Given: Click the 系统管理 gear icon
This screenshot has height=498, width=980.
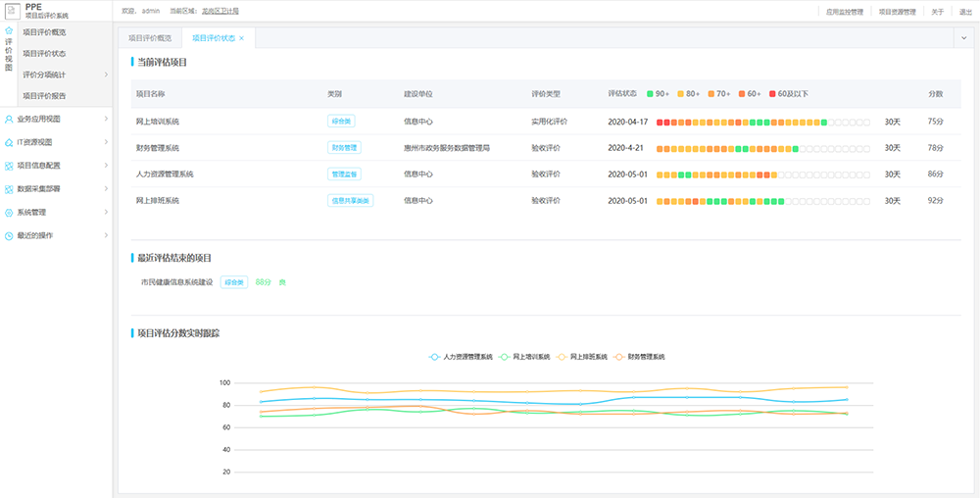Looking at the screenshot, I should tap(9, 213).
